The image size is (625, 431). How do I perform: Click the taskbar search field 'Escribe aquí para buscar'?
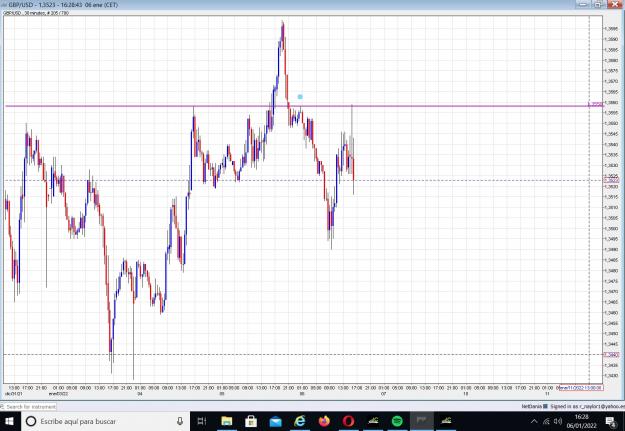click(x=105, y=421)
